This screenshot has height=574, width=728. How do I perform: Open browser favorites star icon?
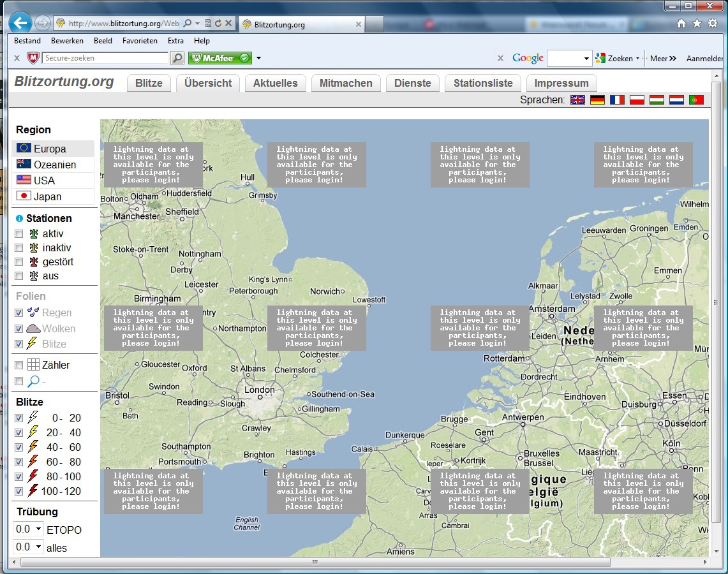click(697, 23)
